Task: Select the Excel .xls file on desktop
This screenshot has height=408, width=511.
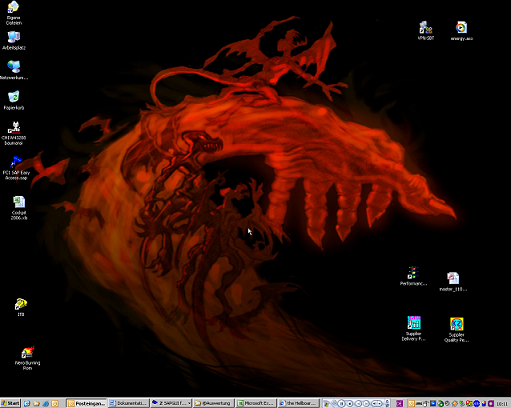Action: pyautogui.click(x=19, y=208)
